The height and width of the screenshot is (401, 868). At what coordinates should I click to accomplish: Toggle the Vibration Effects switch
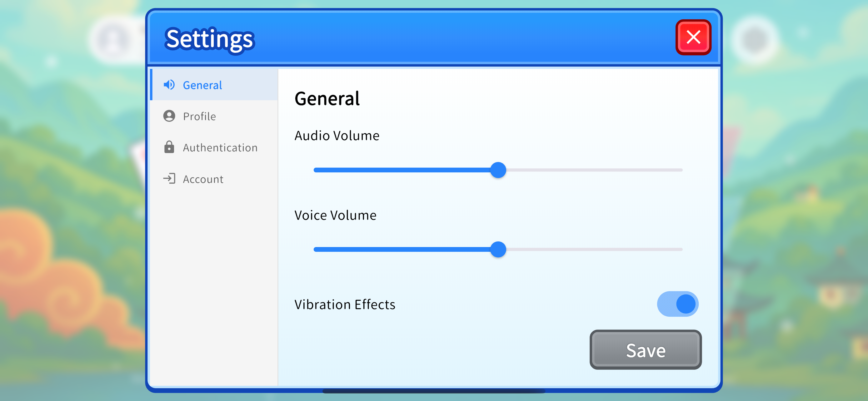coord(677,304)
